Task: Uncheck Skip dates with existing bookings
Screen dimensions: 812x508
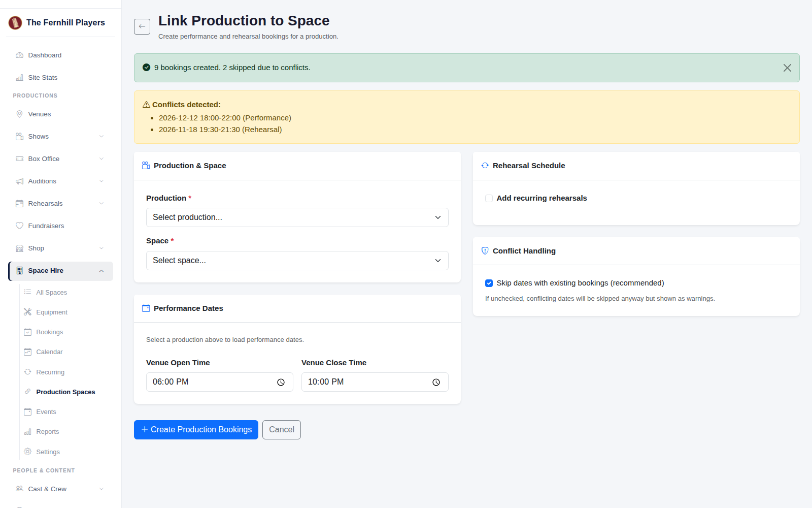Action: [489, 283]
